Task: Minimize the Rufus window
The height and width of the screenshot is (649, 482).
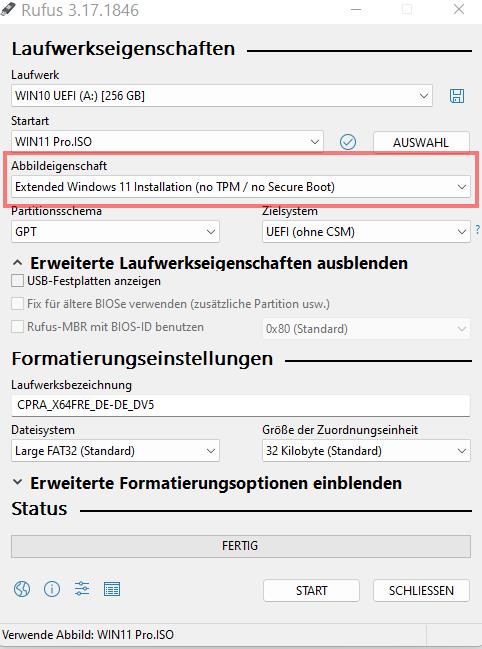Action: click(x=356, y=9)
